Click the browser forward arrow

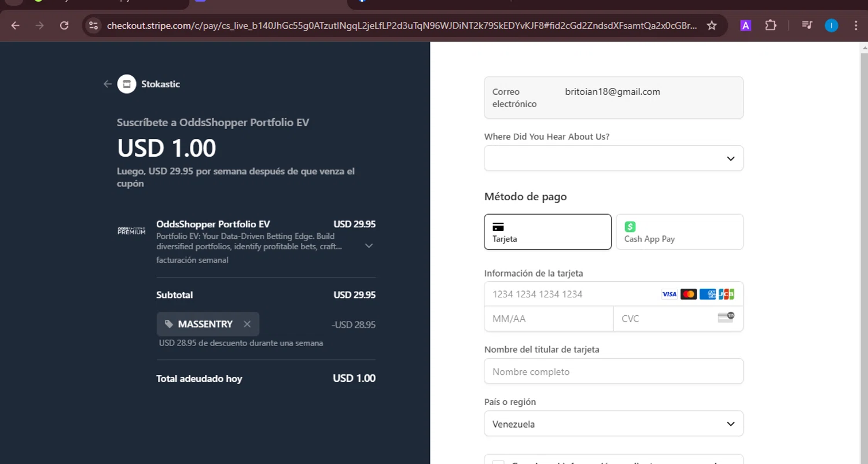pos(39,25)
